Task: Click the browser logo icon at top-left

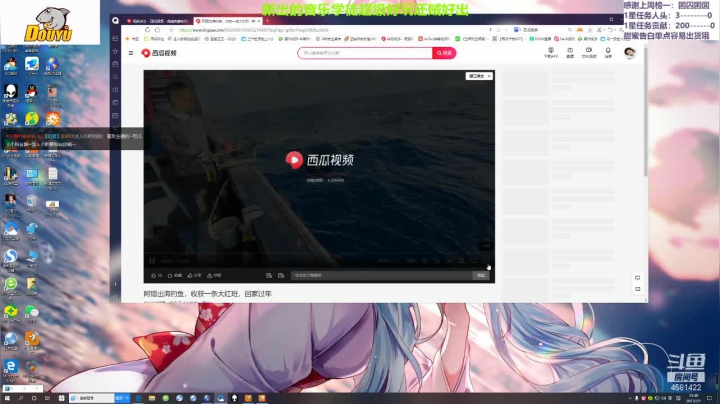Action: pos(115,20)
